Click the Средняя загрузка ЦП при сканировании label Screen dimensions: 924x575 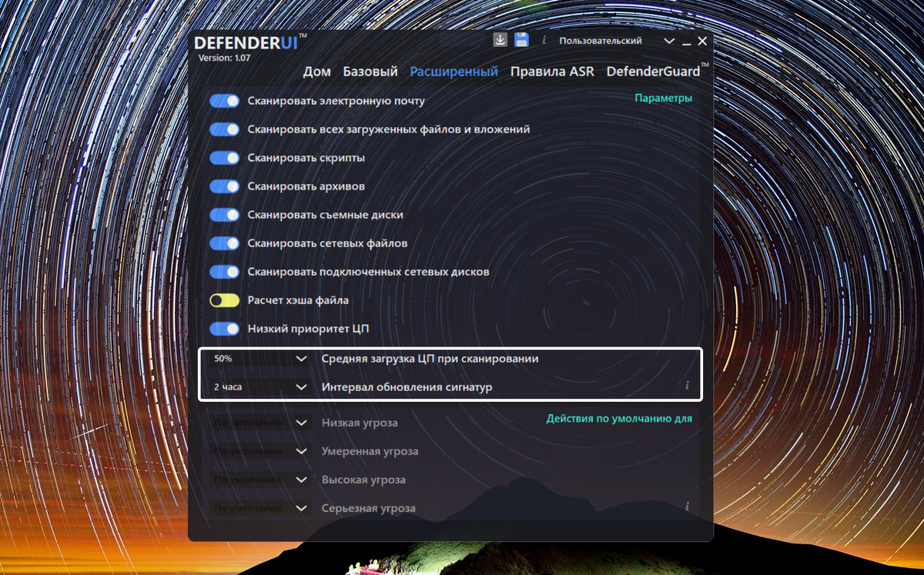430,359
